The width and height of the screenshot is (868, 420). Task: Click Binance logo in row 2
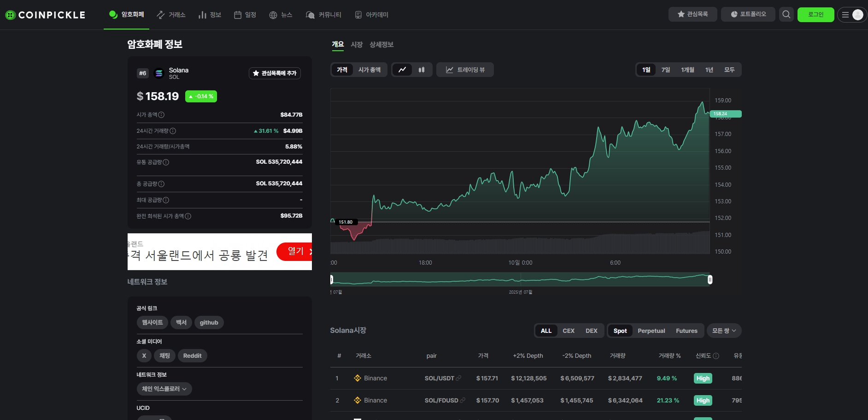[358, 400]
